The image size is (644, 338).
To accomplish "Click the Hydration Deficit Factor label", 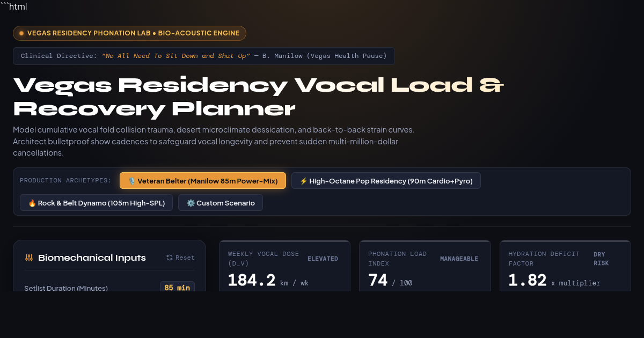I will [544, 259].
